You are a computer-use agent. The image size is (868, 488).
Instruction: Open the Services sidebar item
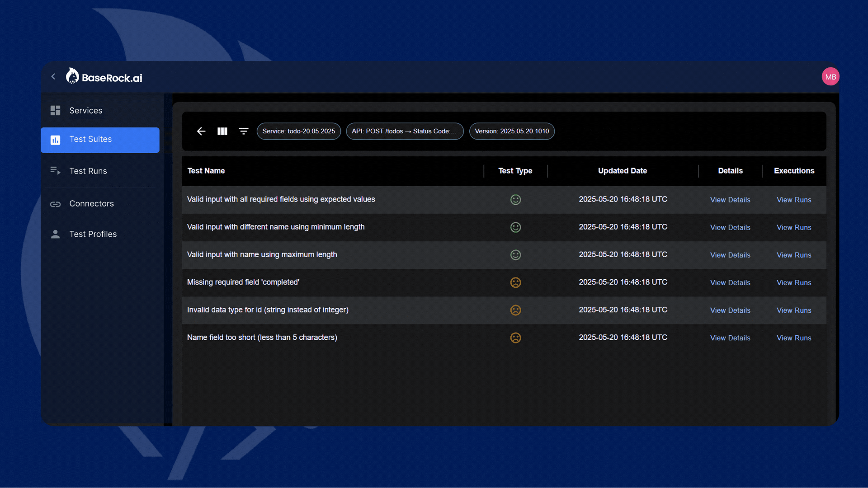(x=85, y=111)
